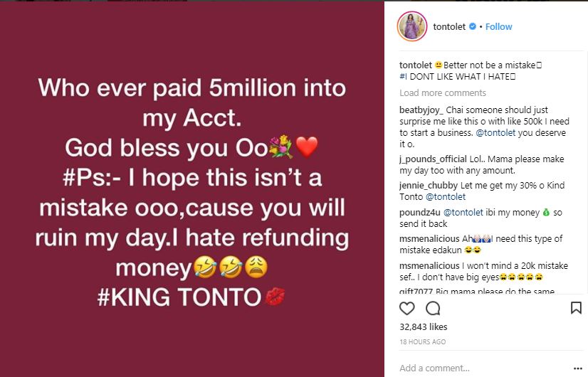View the 32,843 likes list
The image size is (588, 377).
[x=423, y=327]
